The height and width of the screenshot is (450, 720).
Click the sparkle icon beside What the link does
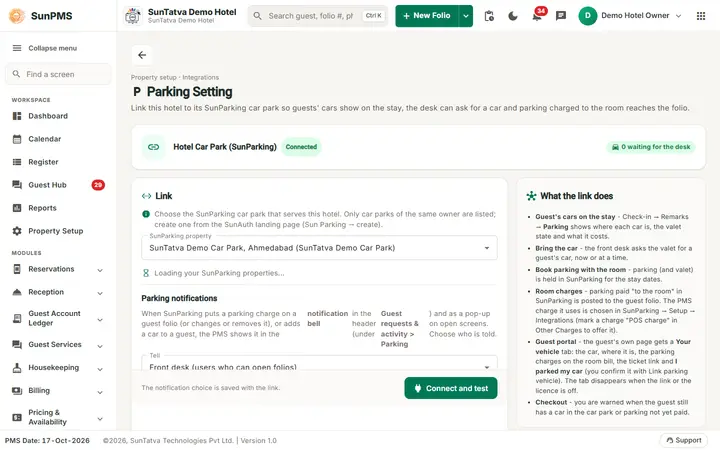point(531,196)
